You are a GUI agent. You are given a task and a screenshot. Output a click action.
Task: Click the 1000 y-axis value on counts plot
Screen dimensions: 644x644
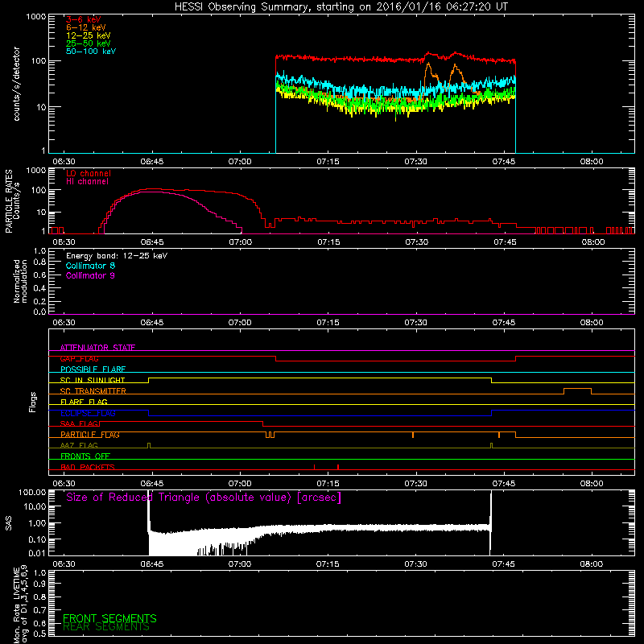click(36, 17)
